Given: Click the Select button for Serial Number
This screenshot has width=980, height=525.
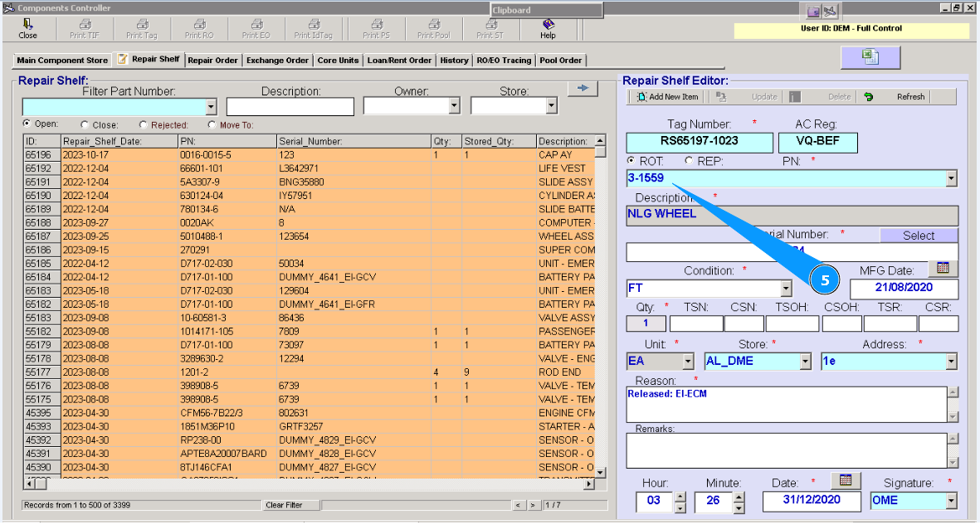Looking at the screenshot, I should tap(919, 236).
